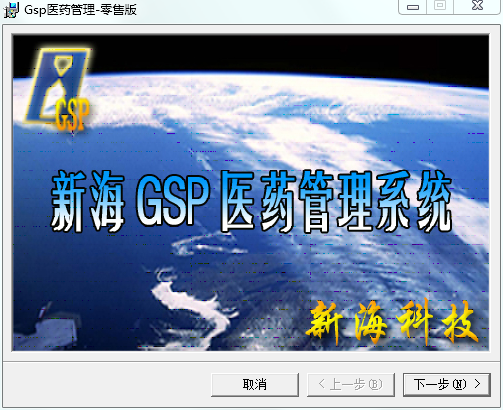
Task: Minimize the Gsp医药管理 installer window
Action: [x=413, y=7]
